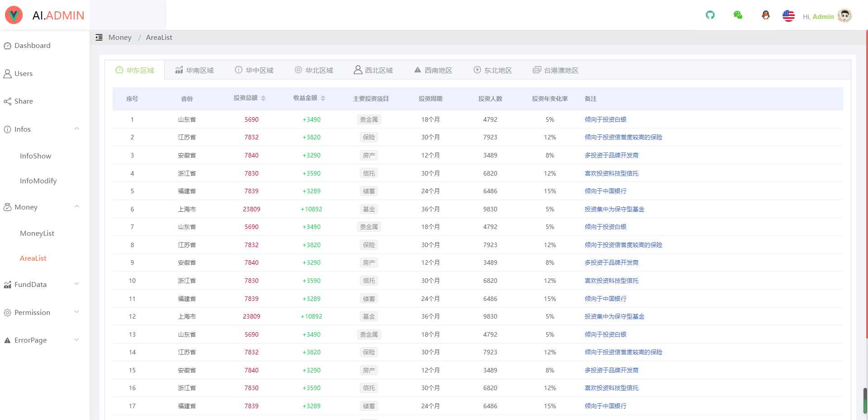The image size is (868, 420).
Task: Open the Admin avatar menu
Action: [844, 15]
